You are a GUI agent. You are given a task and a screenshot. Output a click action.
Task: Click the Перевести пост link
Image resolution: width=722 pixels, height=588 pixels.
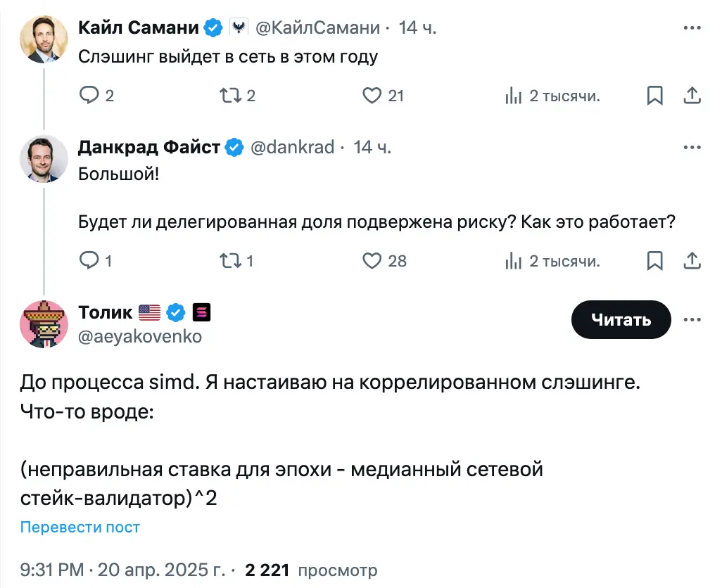click(80, 528)
